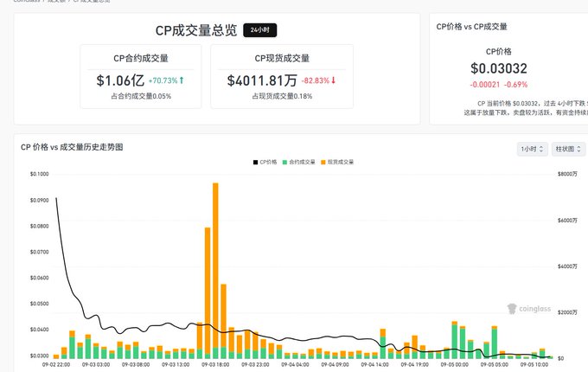Image resolution: width=588 pixels, height=372 pixels.
Task: Click the 09-04 19:00 x-axis label
Action: [x=414, y=364]
